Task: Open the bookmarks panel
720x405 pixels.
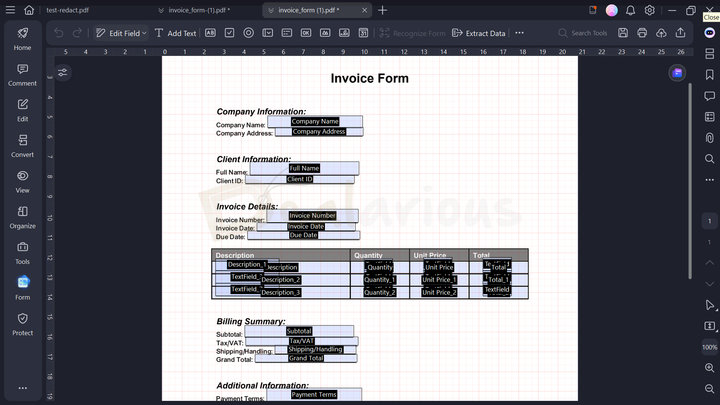Action: [709, 74]
